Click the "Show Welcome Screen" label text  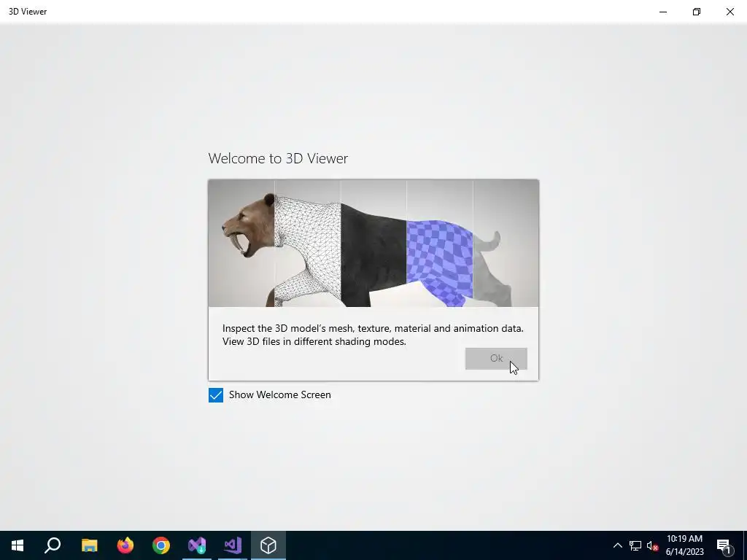[279, 394]
